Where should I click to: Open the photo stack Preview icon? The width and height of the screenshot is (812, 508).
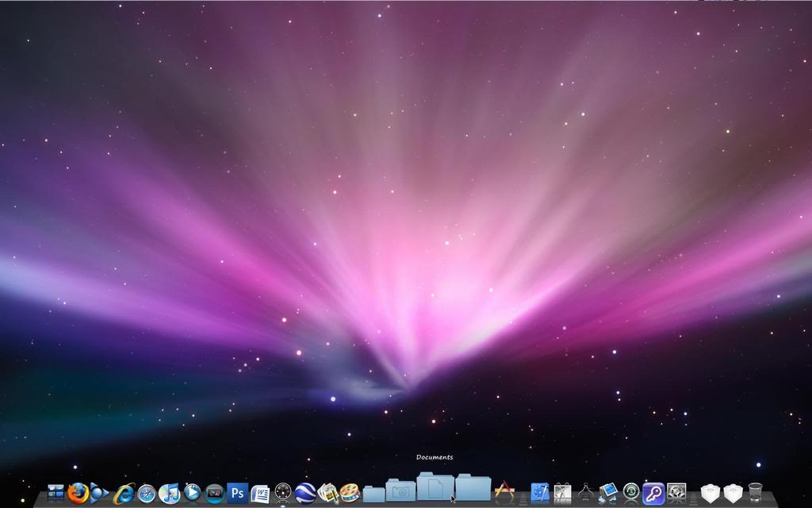(x=327, y=493)
